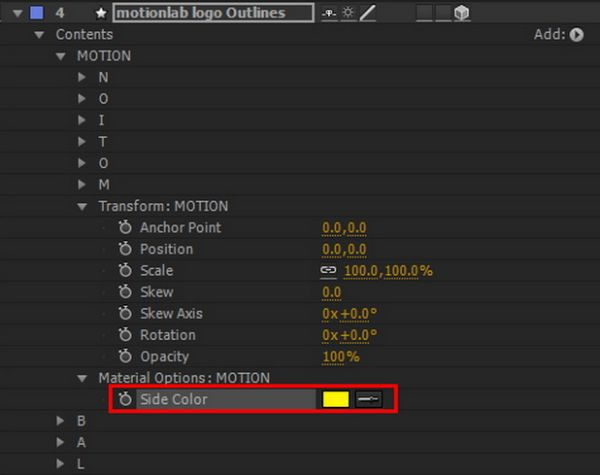The width and height of the screenshot is (600, 475).
Task: Click Rotation value 0x+0.0°
Action: (349, 335)
